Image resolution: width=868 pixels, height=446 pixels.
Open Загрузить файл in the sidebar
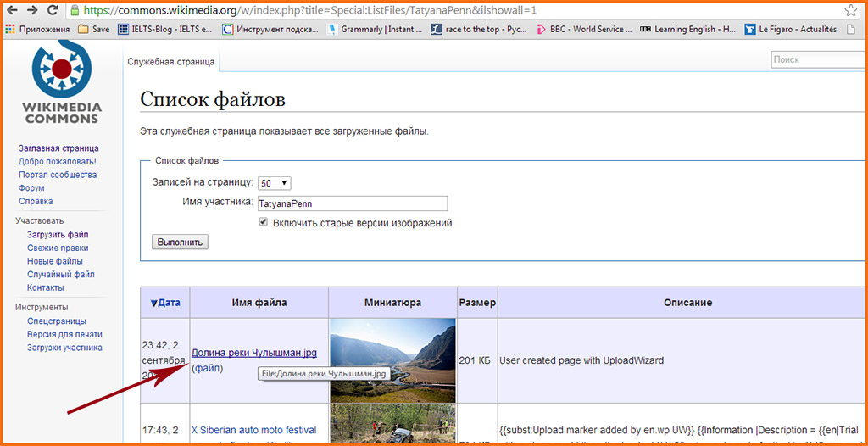[x=58, y=235]
